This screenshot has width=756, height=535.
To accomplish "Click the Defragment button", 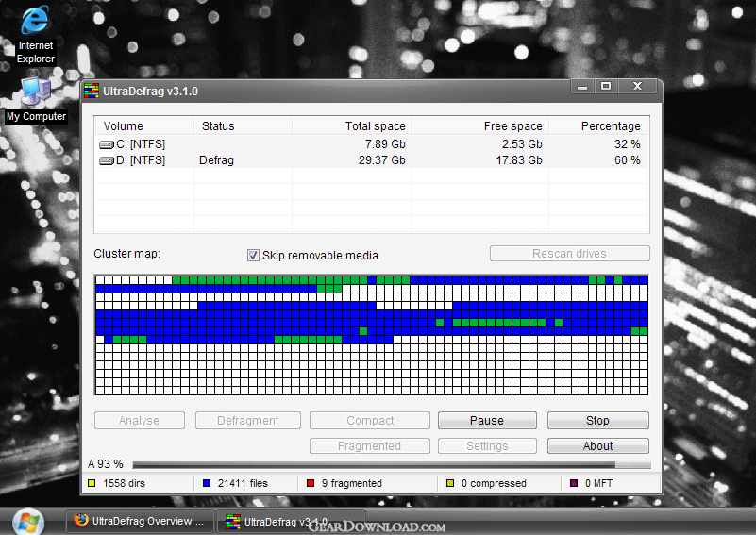I will [248, 420].
